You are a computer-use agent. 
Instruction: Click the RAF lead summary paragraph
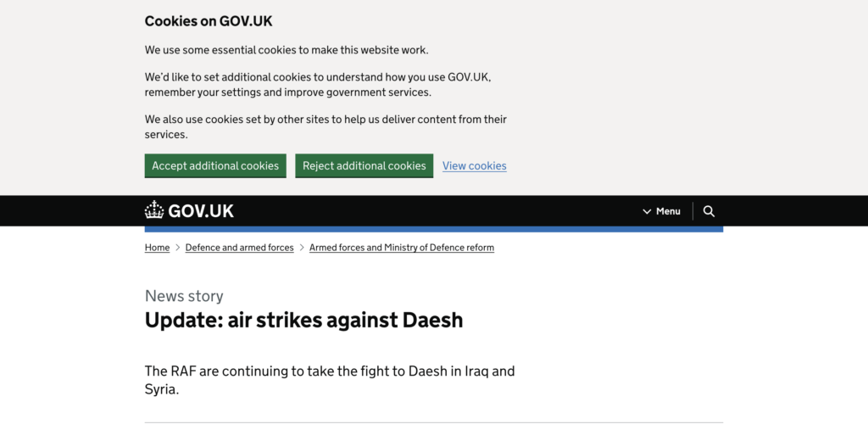[329, 380]
